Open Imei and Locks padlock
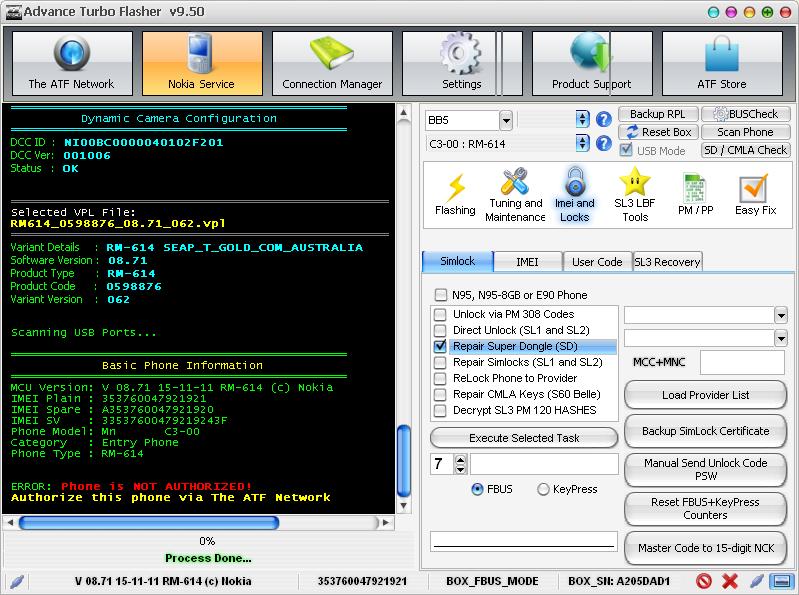The image size is (799, 595). click(x=575, y=195)
